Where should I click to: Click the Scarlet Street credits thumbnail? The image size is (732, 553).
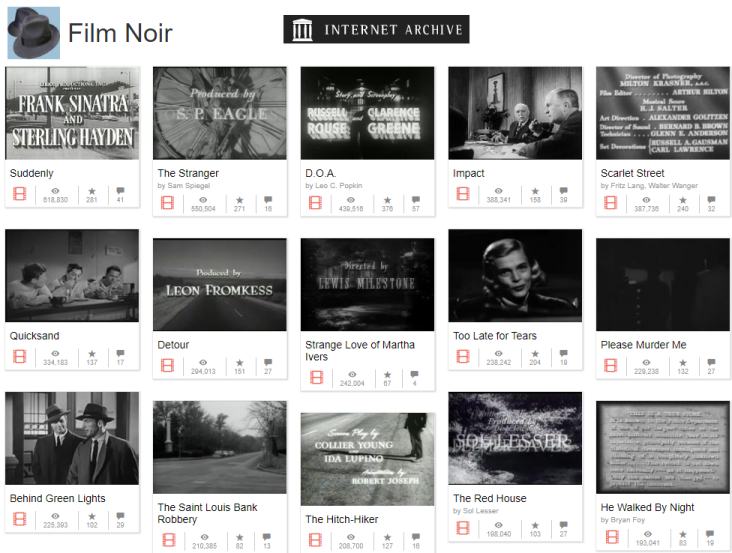pyautogui.click(x=663, y=113)
